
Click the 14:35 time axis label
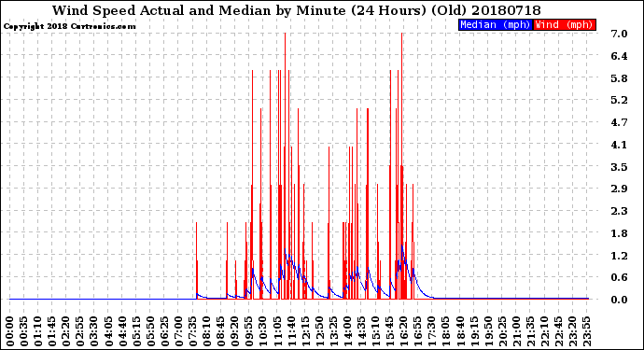[x=362, y=331]
